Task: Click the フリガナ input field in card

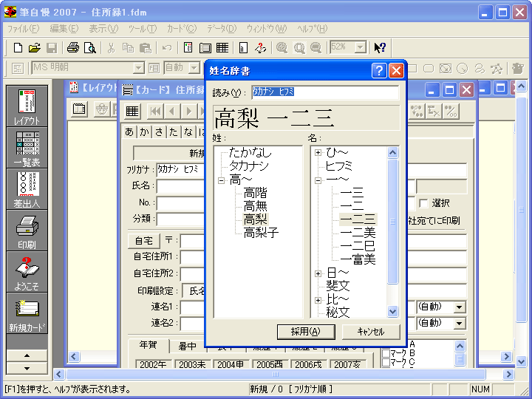Action: point(181,170)
